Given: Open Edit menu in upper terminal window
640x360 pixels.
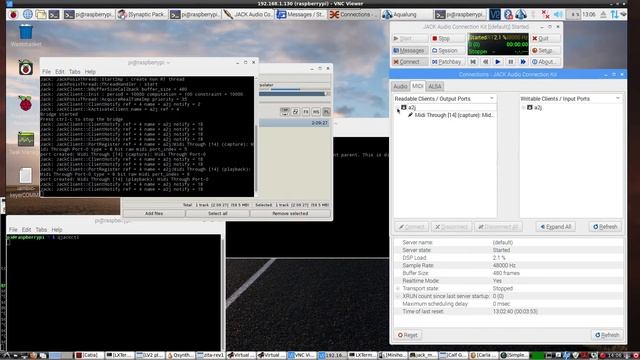Looking at the screenshot, I should pos(60,72).
